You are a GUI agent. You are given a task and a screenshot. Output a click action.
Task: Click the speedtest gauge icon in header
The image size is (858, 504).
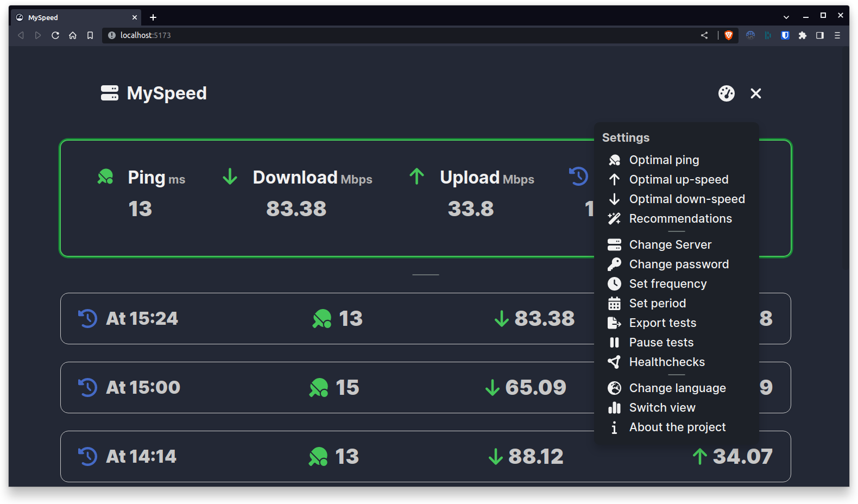[x=726, y=93]
